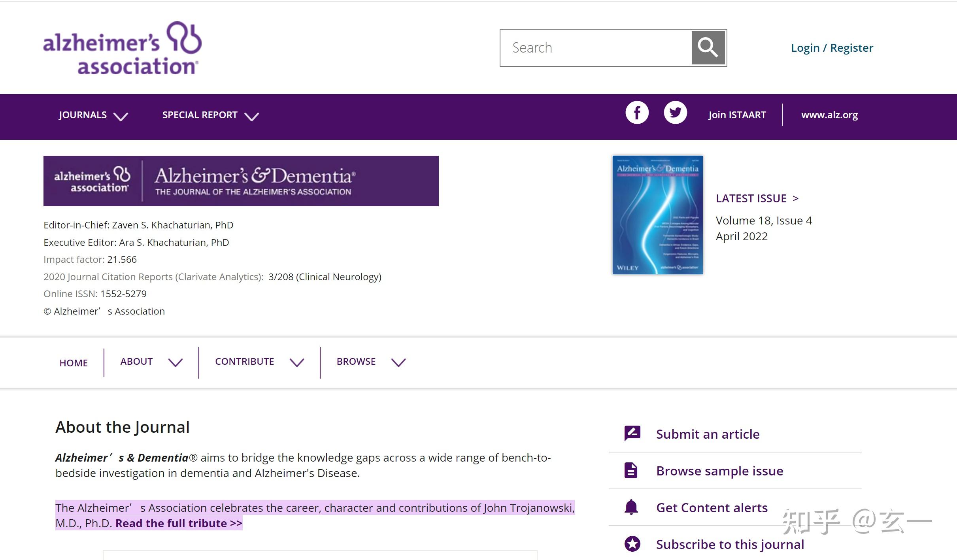Expand the BROWSE menu chevron
957x560 pixels.
(398, 362)
